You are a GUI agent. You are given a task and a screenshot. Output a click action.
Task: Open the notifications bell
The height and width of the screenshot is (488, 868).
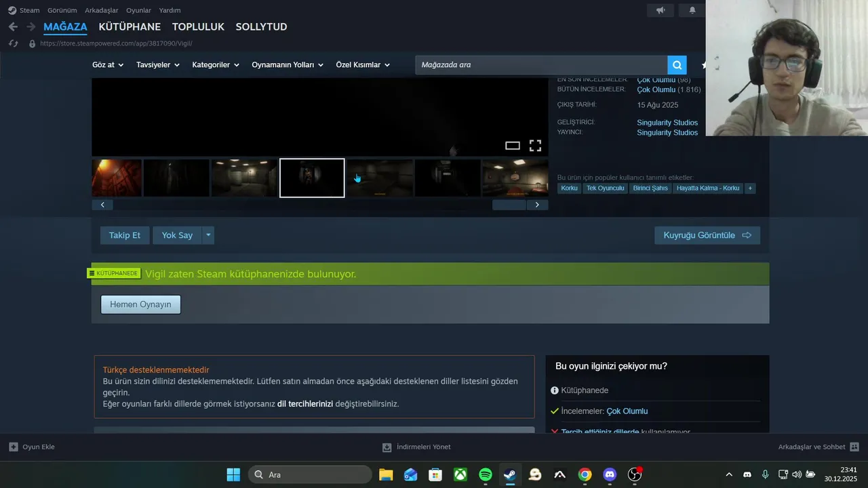(x=692, y=10)
